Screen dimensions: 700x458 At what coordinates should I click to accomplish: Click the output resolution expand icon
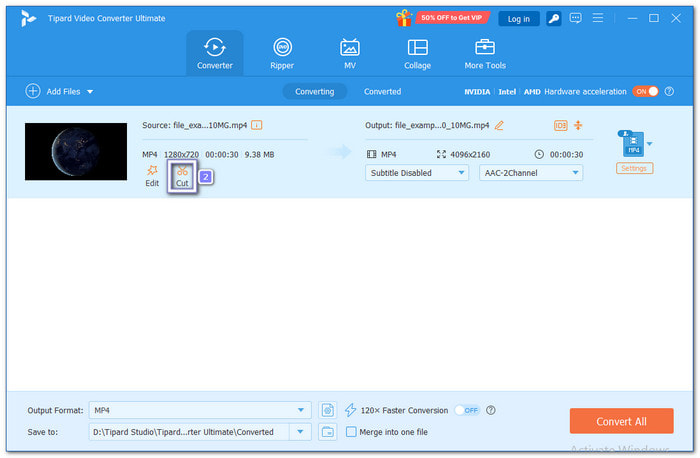(441, 154)
